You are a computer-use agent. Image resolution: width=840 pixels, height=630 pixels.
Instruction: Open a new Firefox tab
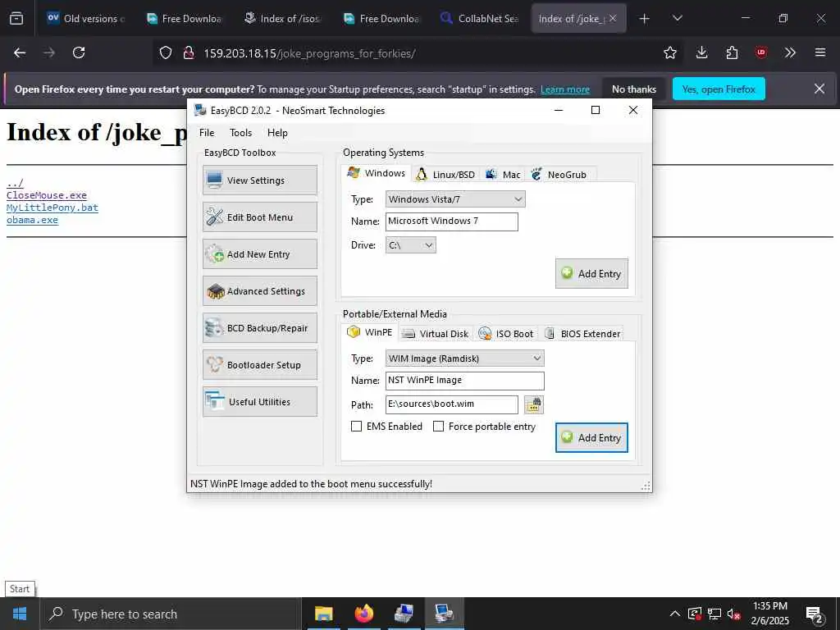(x=645, y=19)
